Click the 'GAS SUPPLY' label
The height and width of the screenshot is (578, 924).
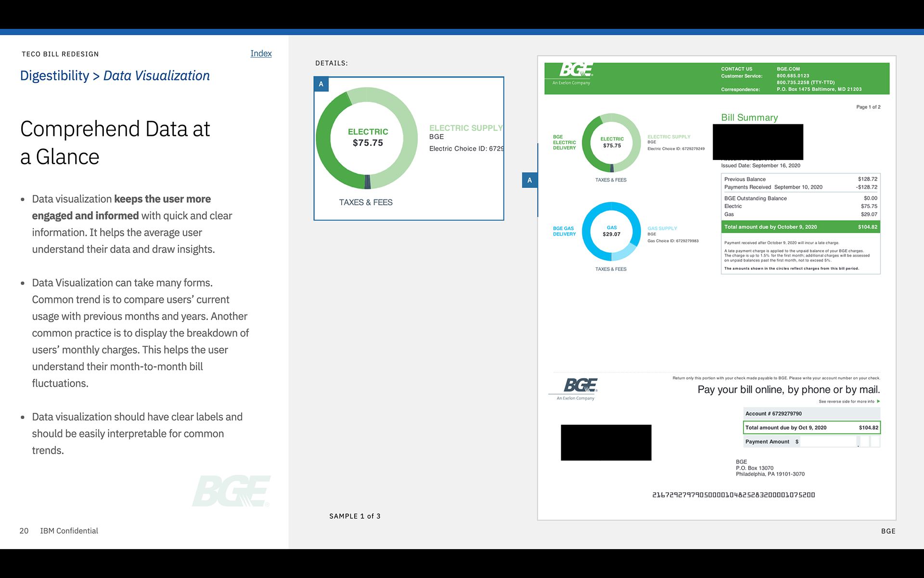pyautogui.click(x=662, y=228)
